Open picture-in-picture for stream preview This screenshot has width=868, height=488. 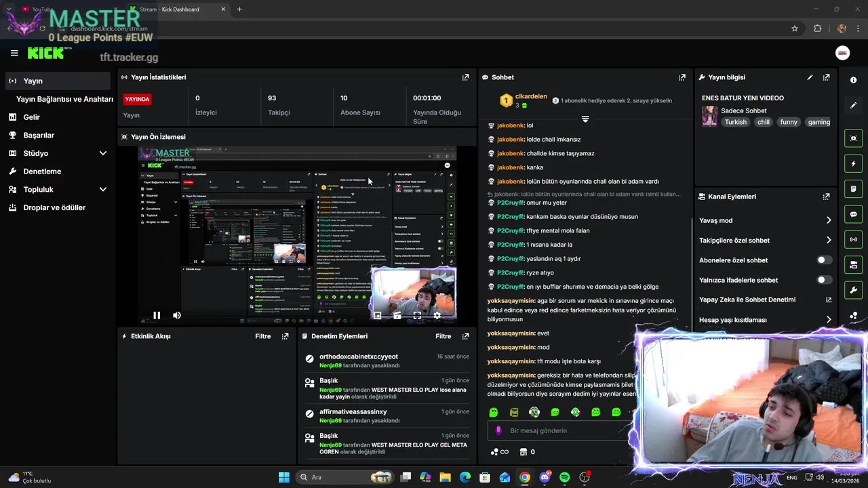tap(378, 315)
